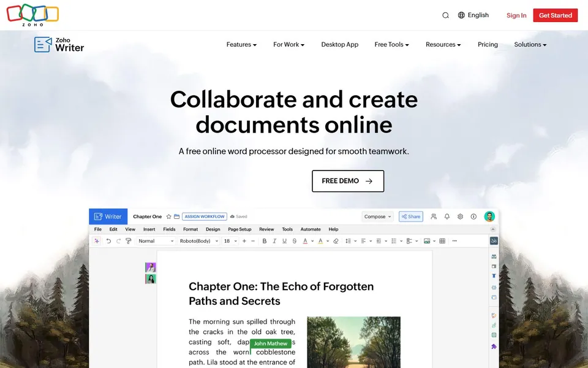This screenshot has width=588, height=368.
Task: Click the Get Started button
Action: coord(556,15)
